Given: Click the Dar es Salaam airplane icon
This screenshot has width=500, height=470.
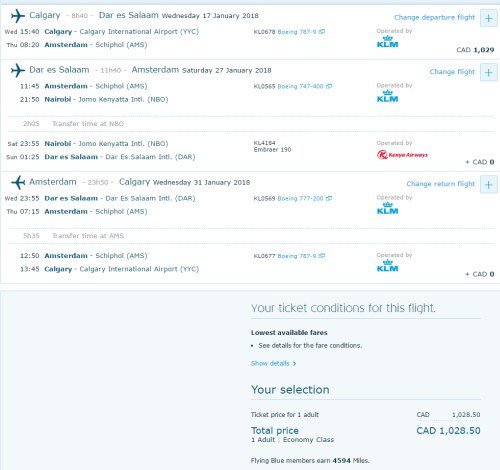Looking at the screenshot, I should click(18, 70).
